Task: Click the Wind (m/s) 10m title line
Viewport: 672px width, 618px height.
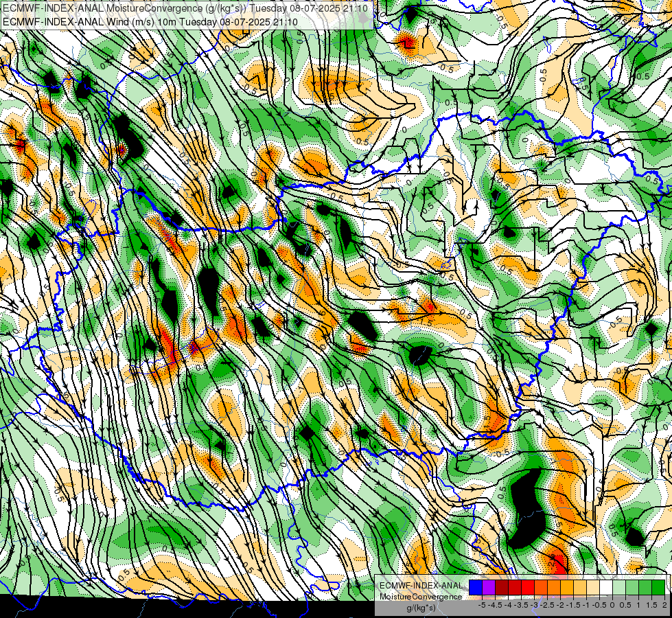Action: pyautogui.click(x=150, y=21)
